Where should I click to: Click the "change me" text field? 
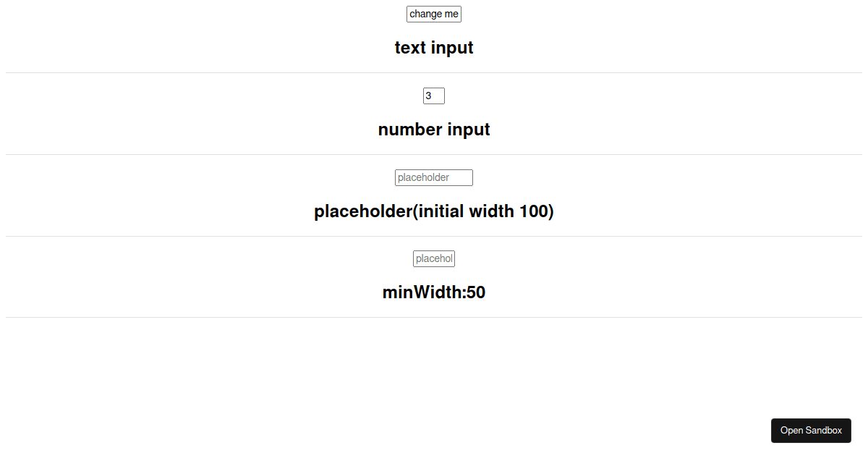(x=434, y=14)
